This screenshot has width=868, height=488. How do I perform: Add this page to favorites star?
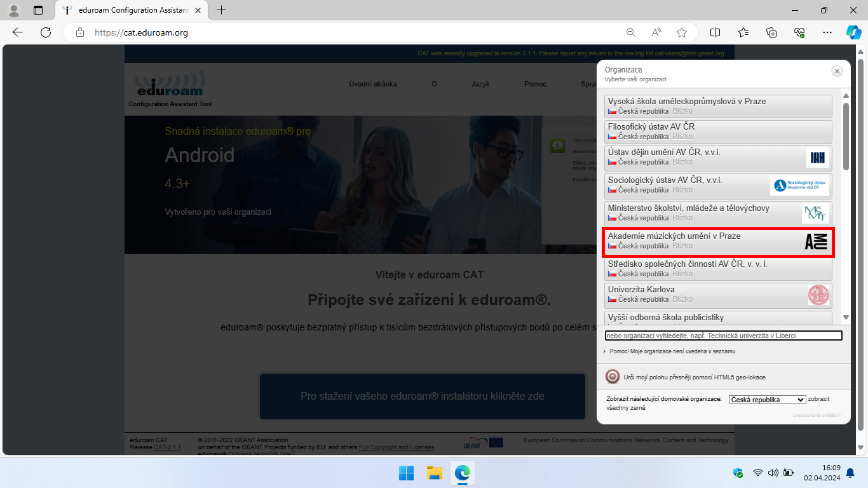pyautogui.click(x=682, y=32)
